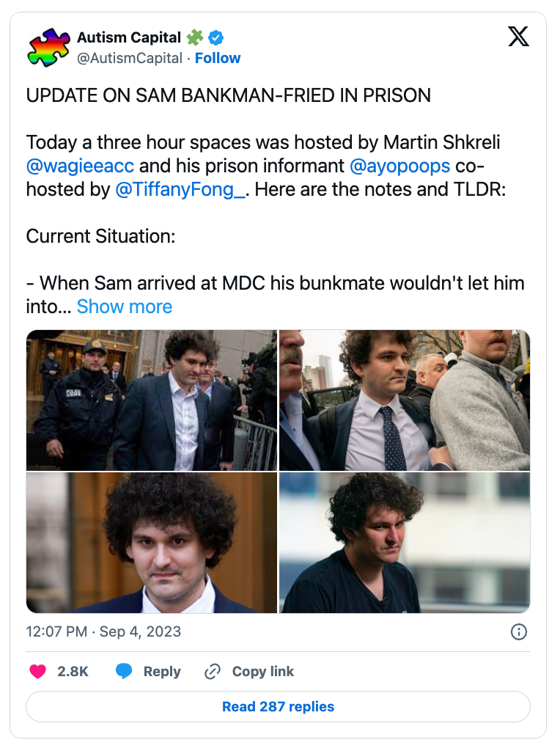Click the Autism Capital rainbow puzzle avatar
Image resolution: width=560 pixels, height=751 pixels.
tap(48, 47)
